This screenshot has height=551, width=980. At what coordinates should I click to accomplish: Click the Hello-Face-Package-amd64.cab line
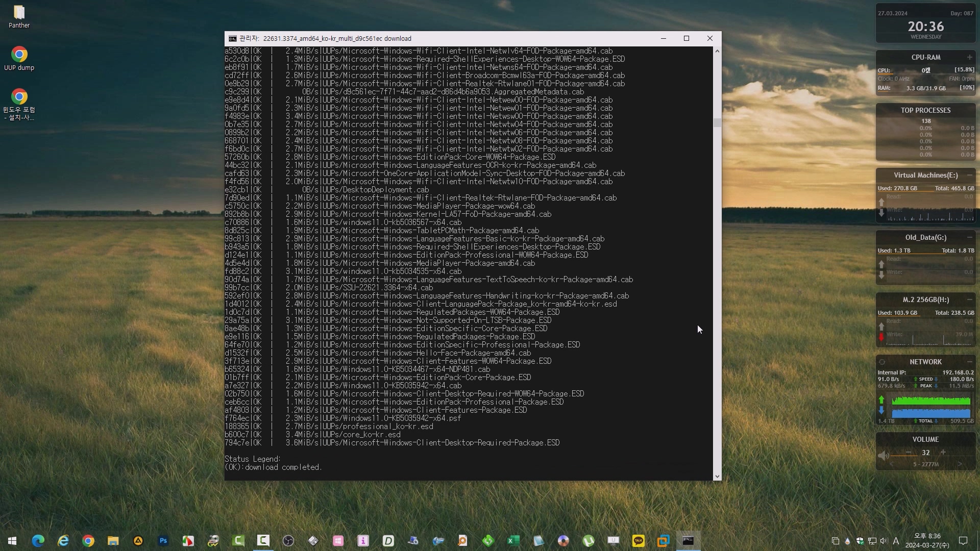point(378,353)
